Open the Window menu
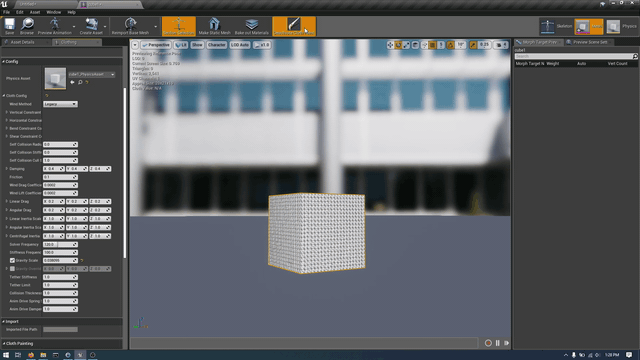The width and height of the screenshot is (640, 360). [53, 12]
